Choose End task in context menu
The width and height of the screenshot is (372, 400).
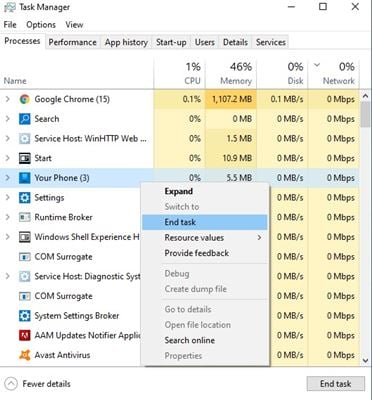pyautogui.click(x=205, y=222)
